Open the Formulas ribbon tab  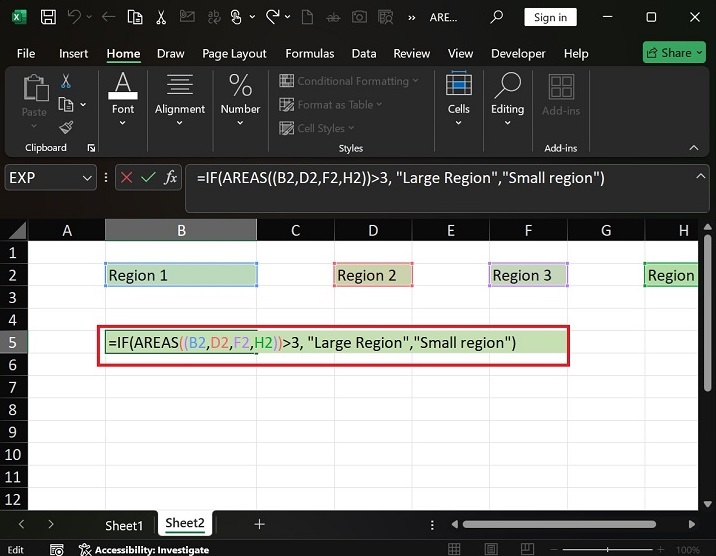tap(309, 53)
